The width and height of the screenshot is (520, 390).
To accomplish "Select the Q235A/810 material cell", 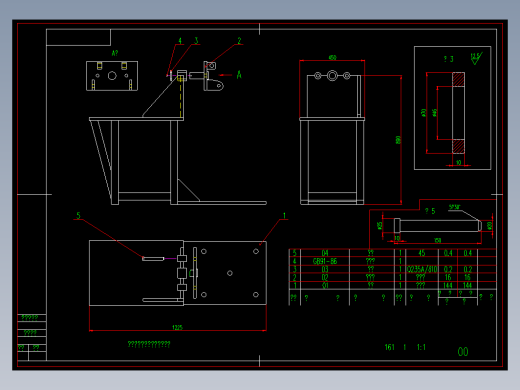I will coord(422,269).
